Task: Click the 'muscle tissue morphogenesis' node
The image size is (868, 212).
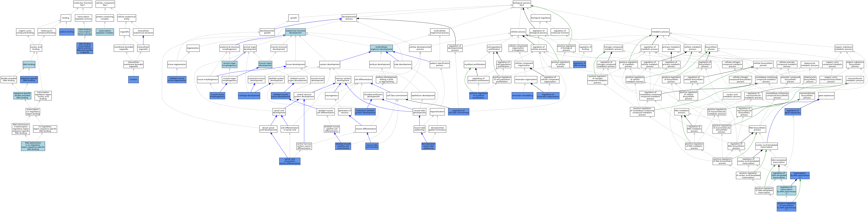Action: coord(217,96)
